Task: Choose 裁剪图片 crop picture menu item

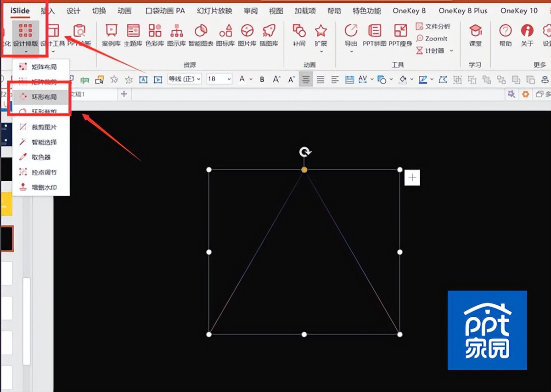Action: [x=41, y=127]
